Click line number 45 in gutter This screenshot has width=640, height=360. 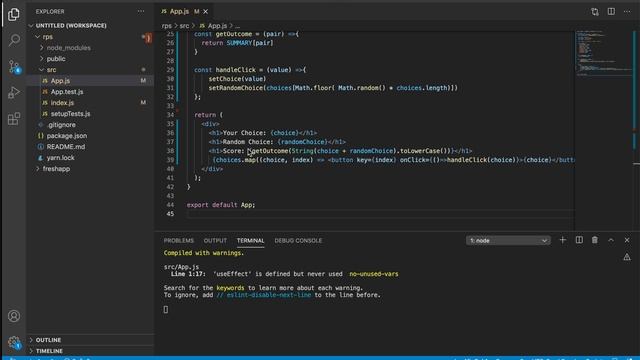(x=170, y=214)
